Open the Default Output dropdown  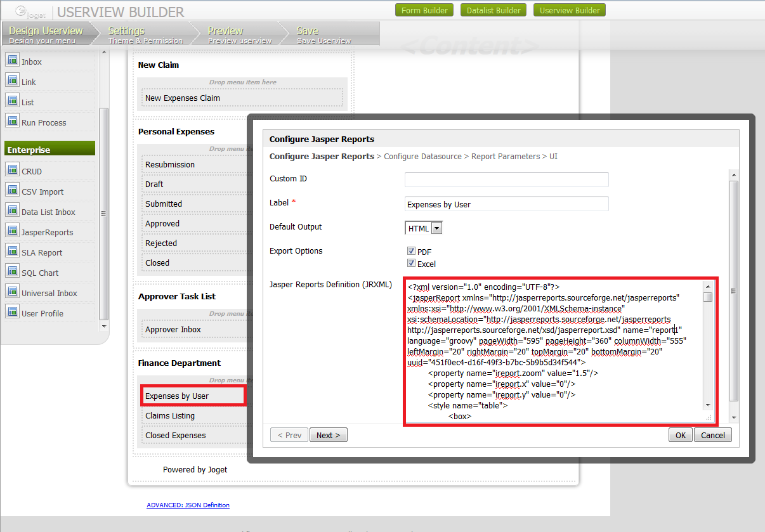[x=424, y=228]
